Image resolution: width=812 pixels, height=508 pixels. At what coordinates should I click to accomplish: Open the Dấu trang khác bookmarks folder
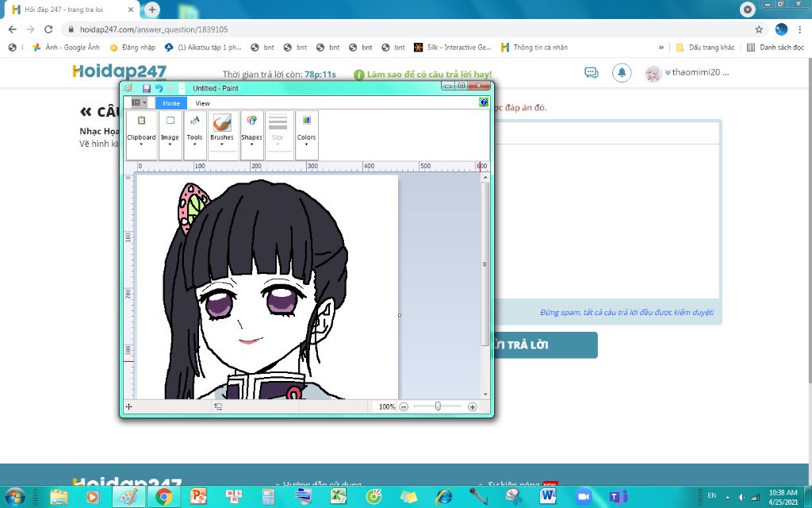click(x=705, y=47)
